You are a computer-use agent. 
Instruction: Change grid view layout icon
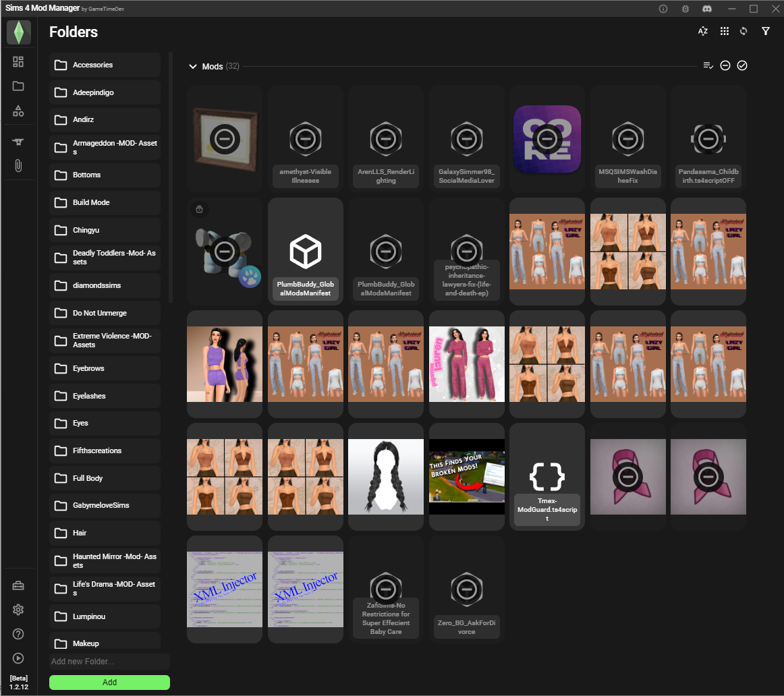coord(724,31)
